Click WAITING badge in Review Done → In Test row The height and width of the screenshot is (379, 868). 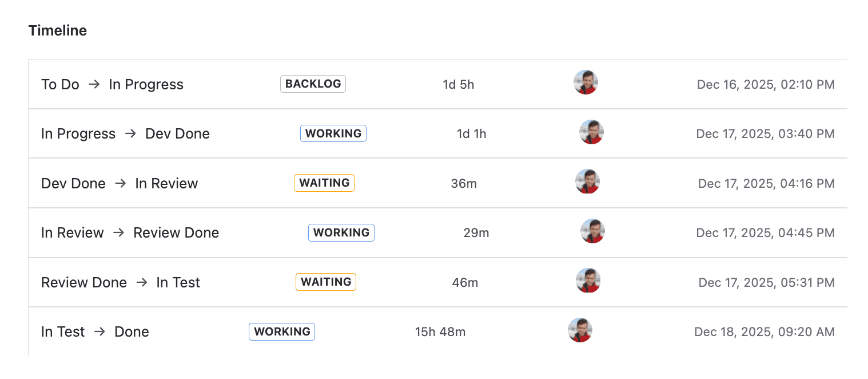pos(325,282)
